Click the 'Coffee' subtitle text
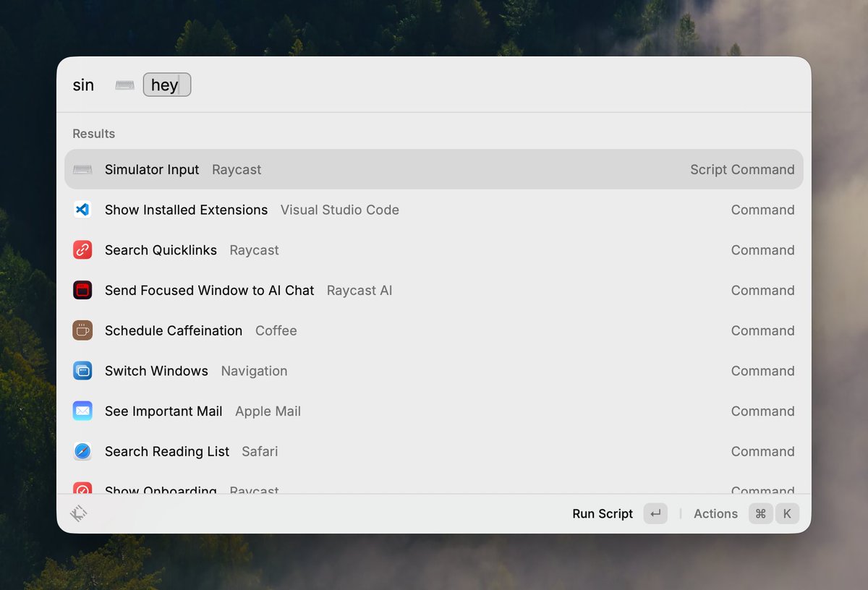The width and height of the screenshot is (868, 590). [276, 330]
